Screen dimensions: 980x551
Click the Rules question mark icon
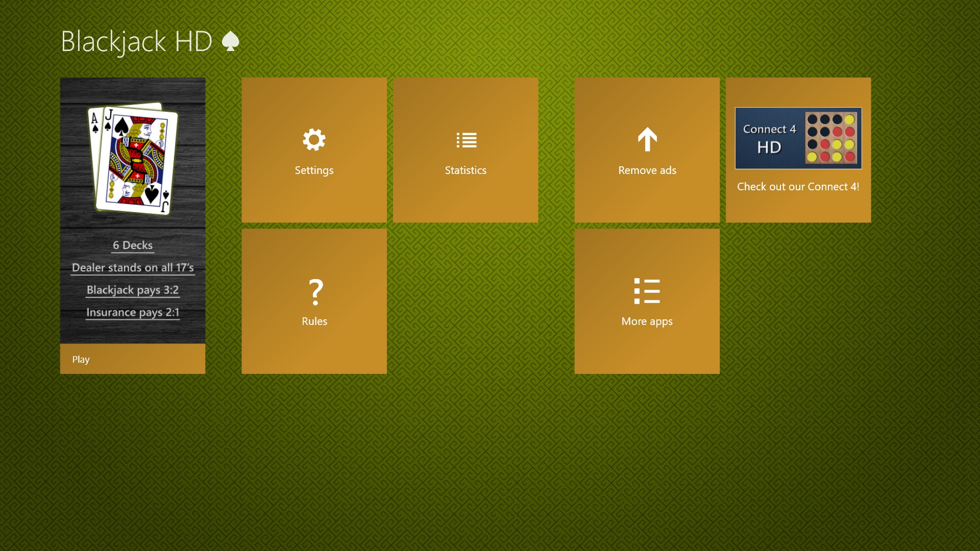pos(315,291)
